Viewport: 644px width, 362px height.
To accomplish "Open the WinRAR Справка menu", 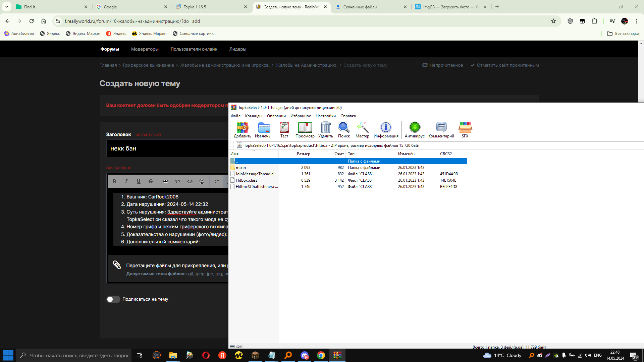I will 348,116.
